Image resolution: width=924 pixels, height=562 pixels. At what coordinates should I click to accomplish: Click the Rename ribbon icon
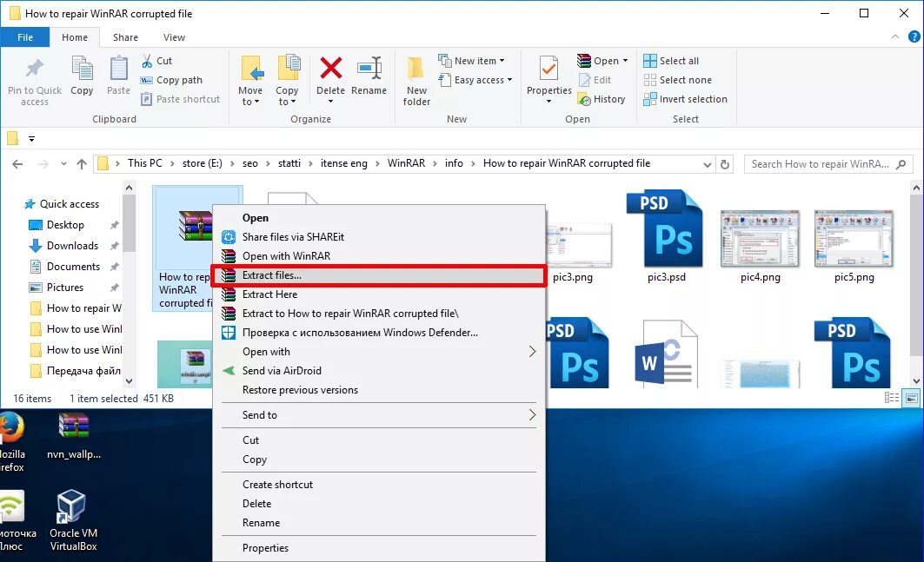pyautogui.click(x=369, y=69)
